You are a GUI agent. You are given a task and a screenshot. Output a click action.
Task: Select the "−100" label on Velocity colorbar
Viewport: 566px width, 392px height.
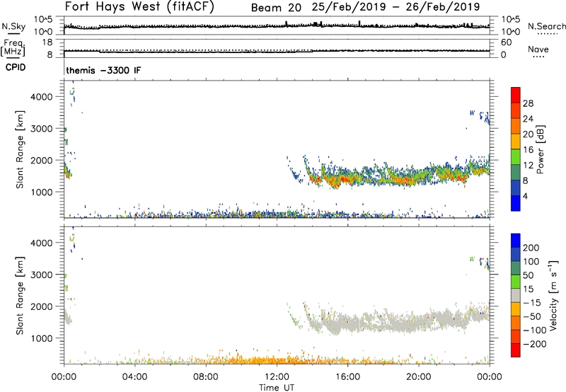[x=535, y=330]
